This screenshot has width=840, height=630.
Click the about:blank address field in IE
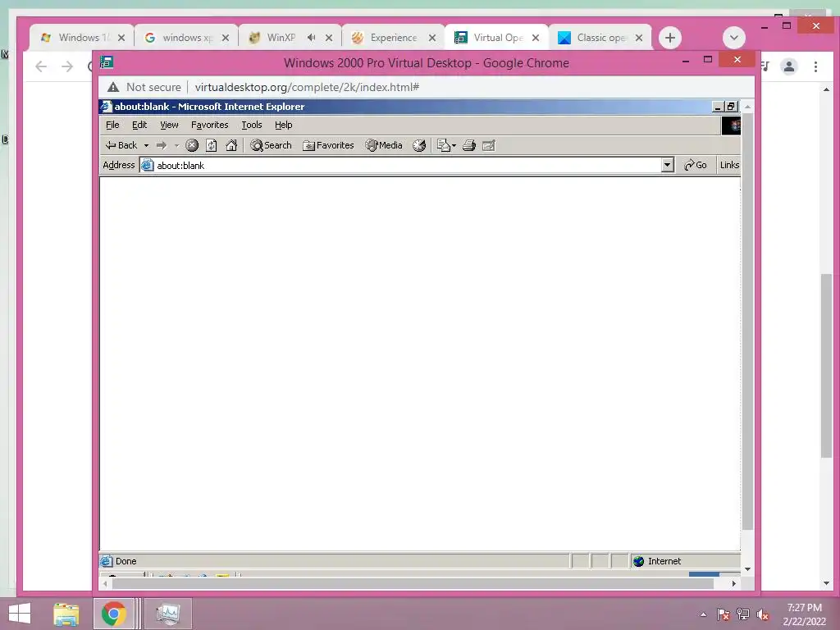pyautogui.click(x=407, y=165)
